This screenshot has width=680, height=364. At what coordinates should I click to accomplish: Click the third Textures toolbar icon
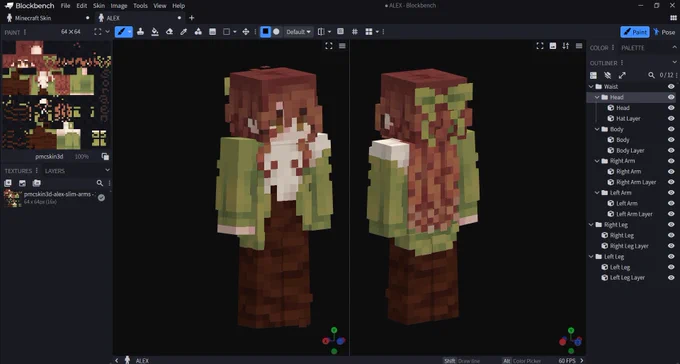37,183
